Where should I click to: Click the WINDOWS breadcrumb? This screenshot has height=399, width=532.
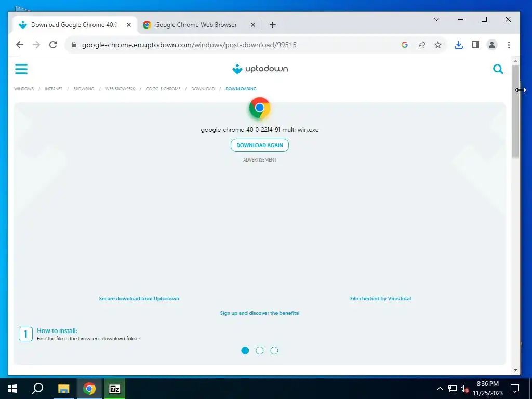[x=24, y=89]
